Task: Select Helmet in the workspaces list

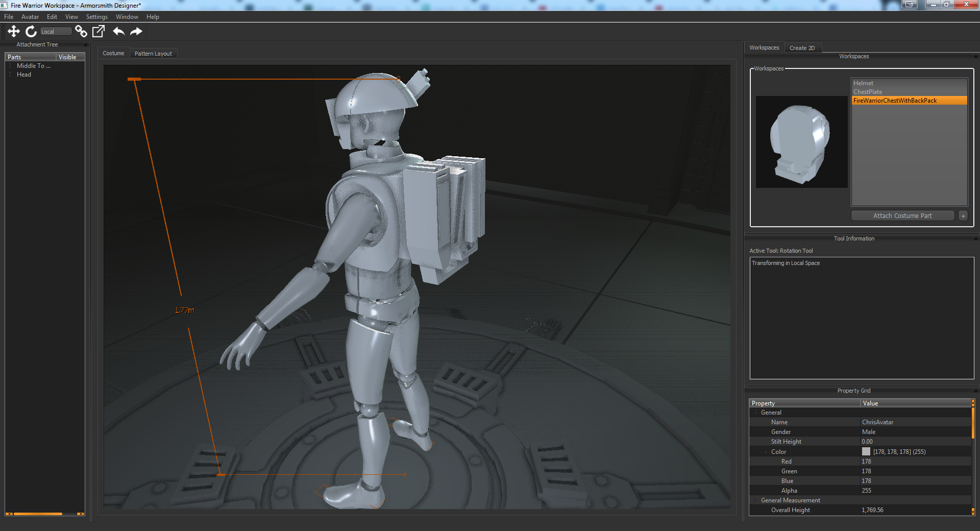Action: click(x=863, y=83)
